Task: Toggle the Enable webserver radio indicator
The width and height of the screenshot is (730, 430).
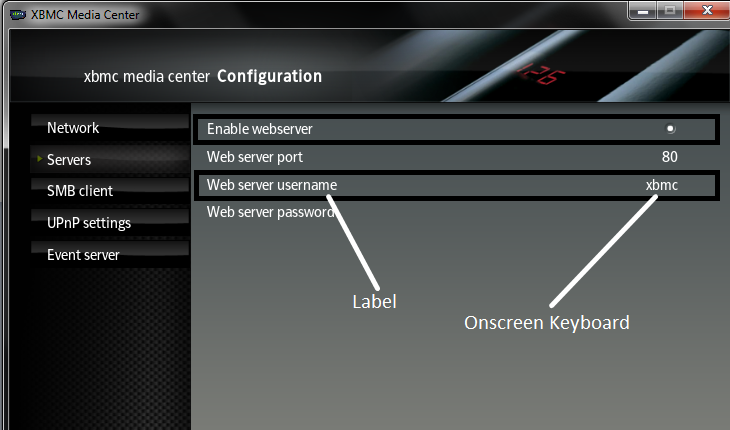Action: 670,128
